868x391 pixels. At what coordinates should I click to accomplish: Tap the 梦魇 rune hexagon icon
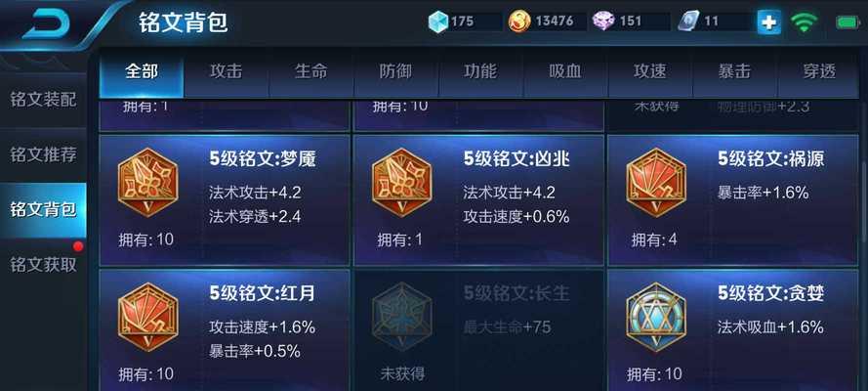pyautogui.click(x=147, y=182)
